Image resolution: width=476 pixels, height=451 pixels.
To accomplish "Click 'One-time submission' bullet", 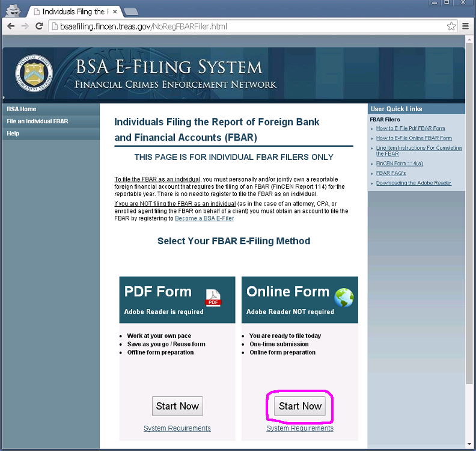I will [279, 344].
